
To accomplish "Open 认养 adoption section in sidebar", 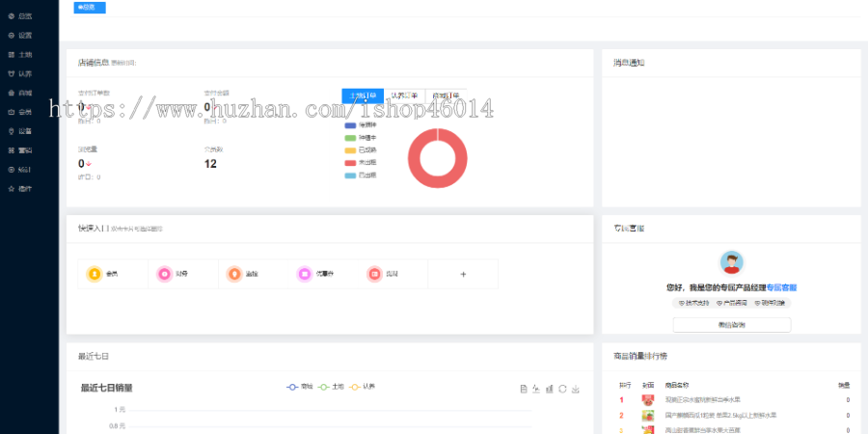I will pyautogui.click(x=20, y=73).
